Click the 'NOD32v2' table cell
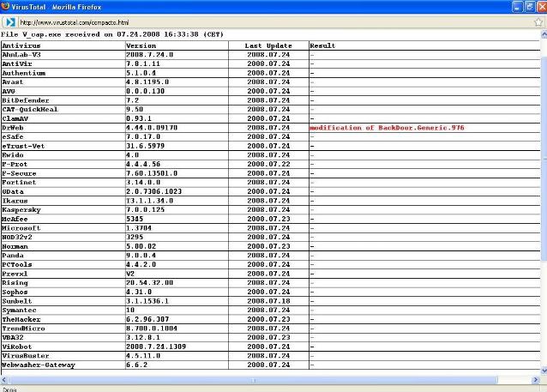Image resolution: width=547 pixels, height=392 pixels. point(63,237)
